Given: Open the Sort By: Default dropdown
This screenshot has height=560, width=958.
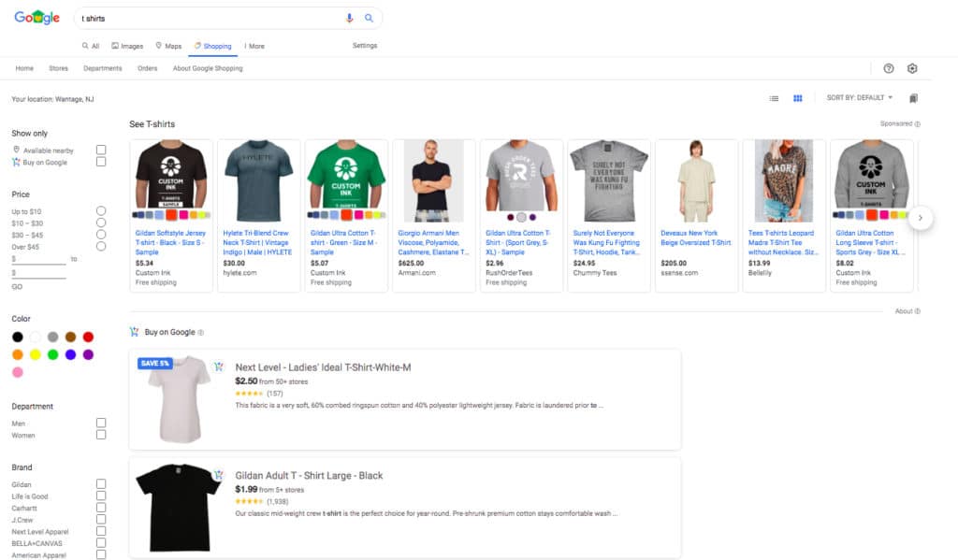Looking at the screenshot, I should coord(859,98).
